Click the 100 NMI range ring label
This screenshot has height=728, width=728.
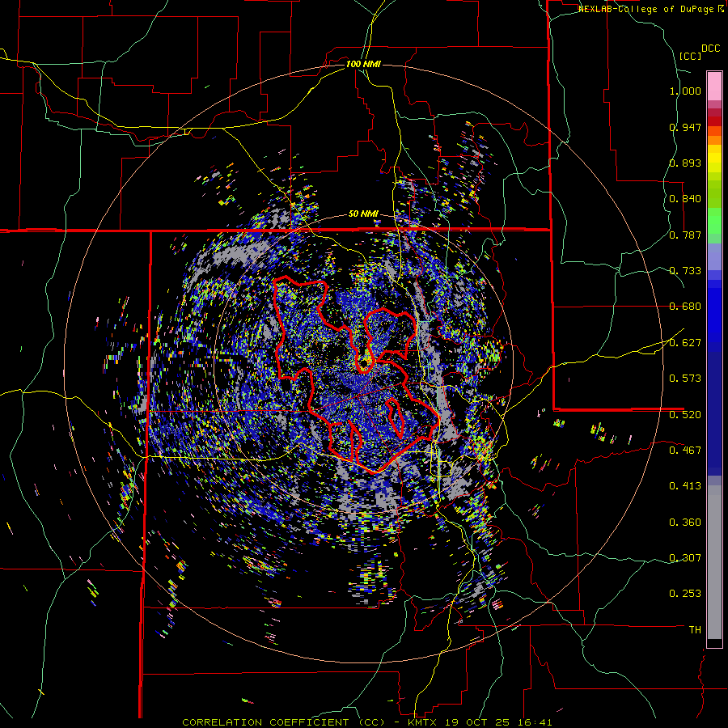pyautogui.click(x=363, y=64)
